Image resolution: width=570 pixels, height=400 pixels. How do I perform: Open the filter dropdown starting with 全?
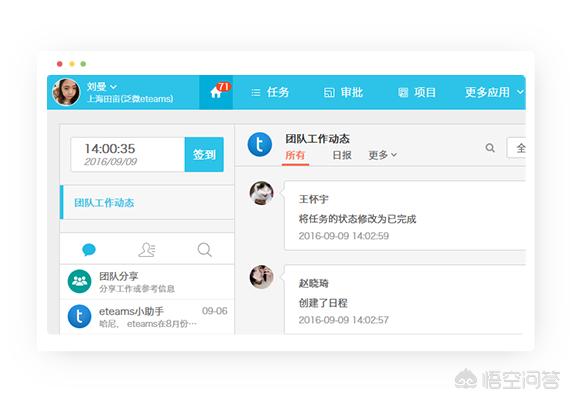click(x=516, y=148)
